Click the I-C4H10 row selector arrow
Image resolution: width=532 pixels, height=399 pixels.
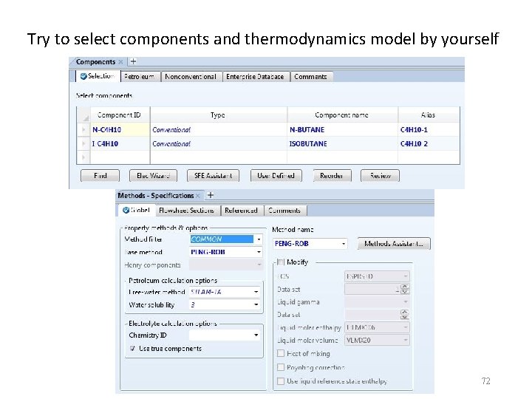83,143
